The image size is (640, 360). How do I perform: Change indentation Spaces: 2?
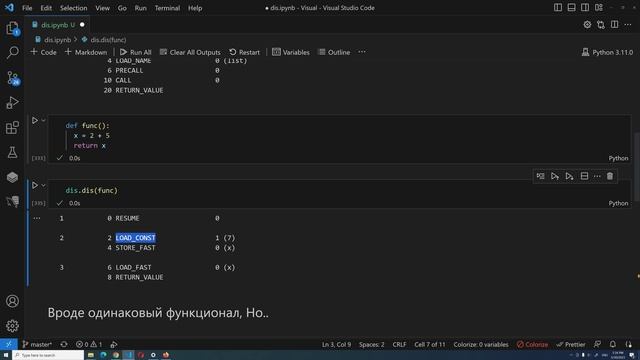pos(372,344)
